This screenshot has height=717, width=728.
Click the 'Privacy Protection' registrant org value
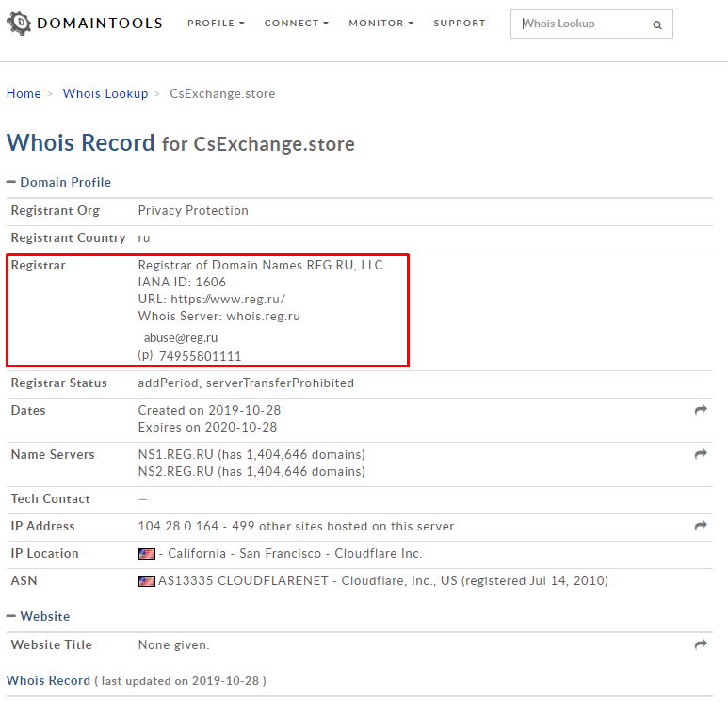193,211
